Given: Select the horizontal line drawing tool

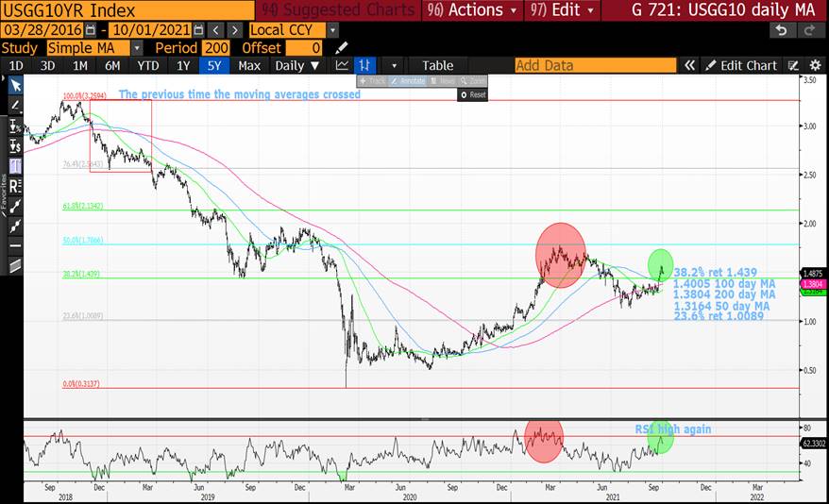Looking at the screenshot, I should [15, 244].
